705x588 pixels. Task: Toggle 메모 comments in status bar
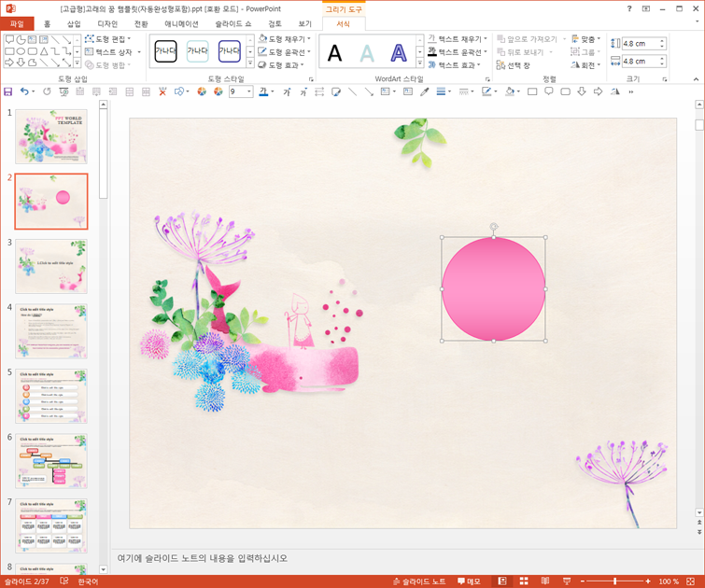(x=469, y=581)
